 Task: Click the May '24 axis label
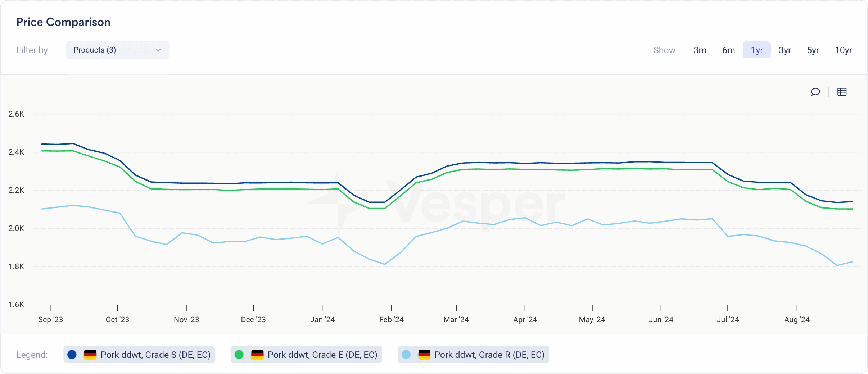[x=592, y=319]
